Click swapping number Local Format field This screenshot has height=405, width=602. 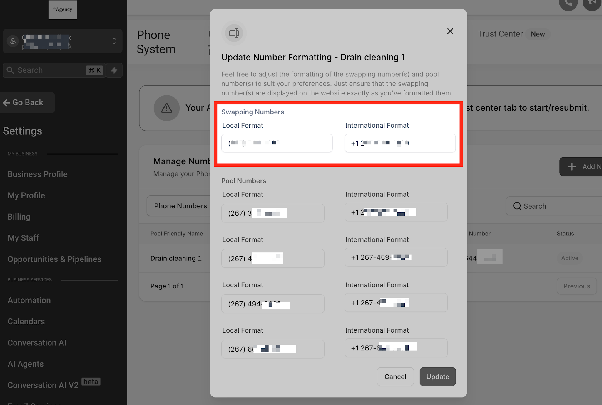coord(277,143)
